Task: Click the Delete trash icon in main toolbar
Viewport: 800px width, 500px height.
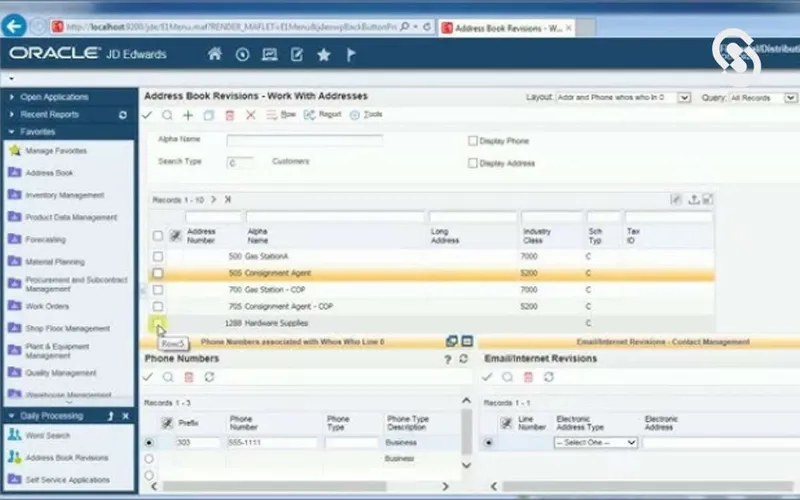Action: (x=230, y=115)
